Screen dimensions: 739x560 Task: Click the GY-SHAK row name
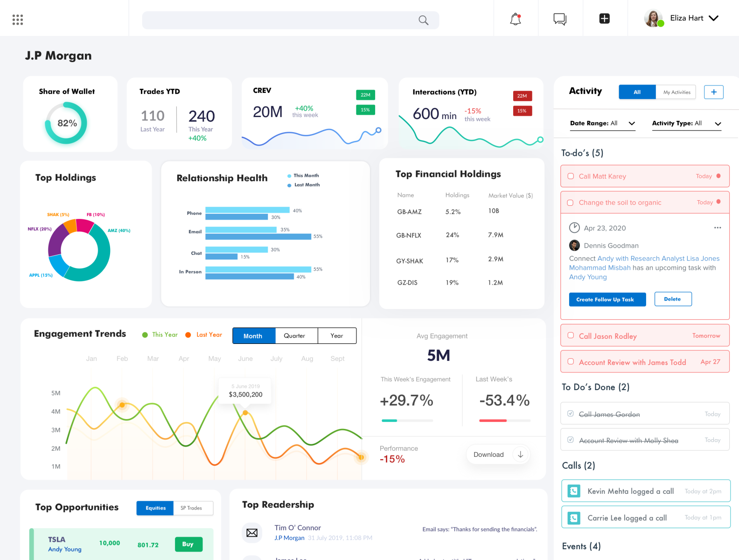tap(410, 261)
